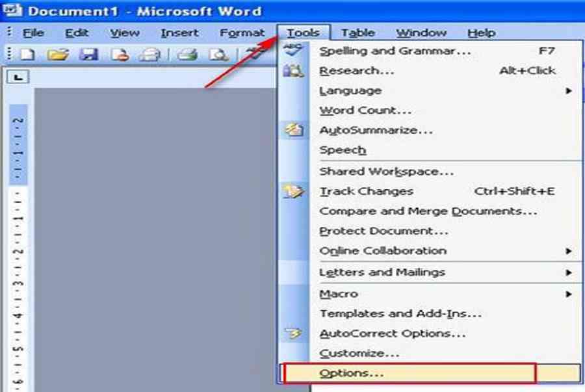
Task: Open the Insert menu
Action: point(179,33)
